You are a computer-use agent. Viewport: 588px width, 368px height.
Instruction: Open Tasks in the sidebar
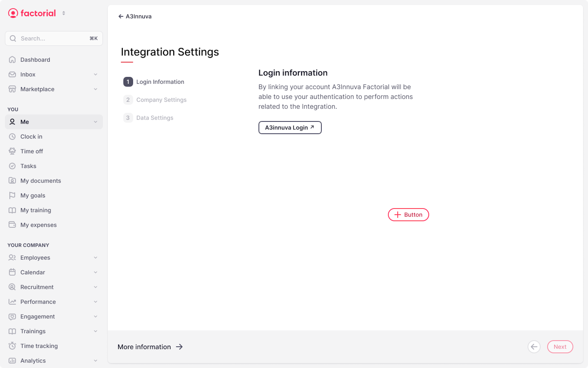[x=54, y=166]
